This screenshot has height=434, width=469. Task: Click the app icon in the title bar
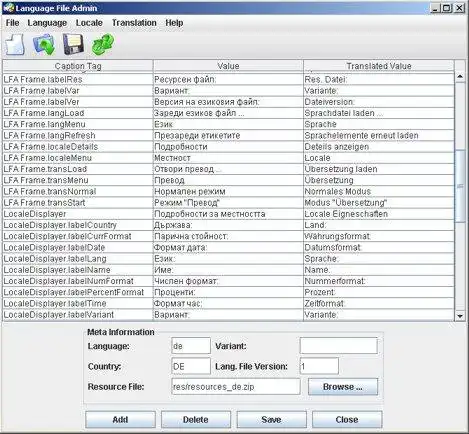point(8,8)
